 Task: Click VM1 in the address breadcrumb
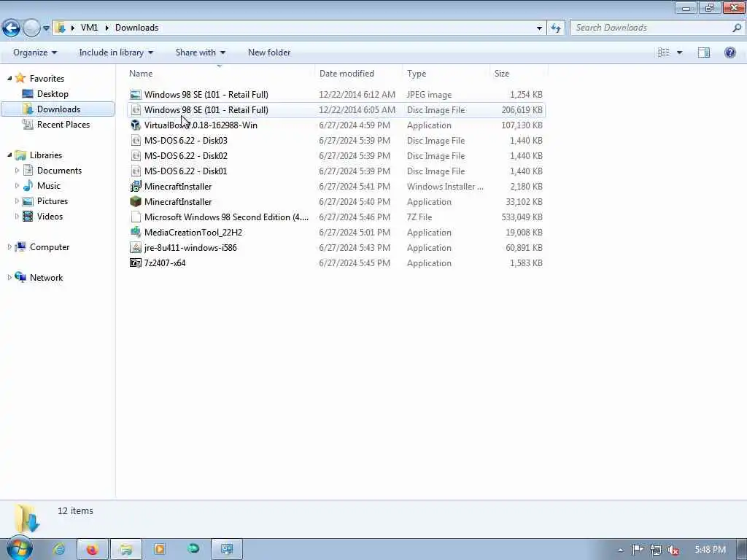tap(89, 28)
